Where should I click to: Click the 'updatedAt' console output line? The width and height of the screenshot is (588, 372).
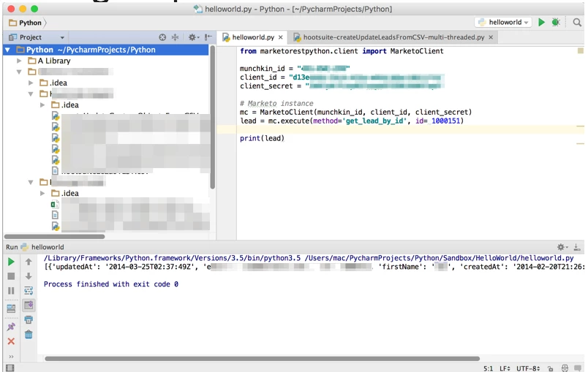click(314, 267)
